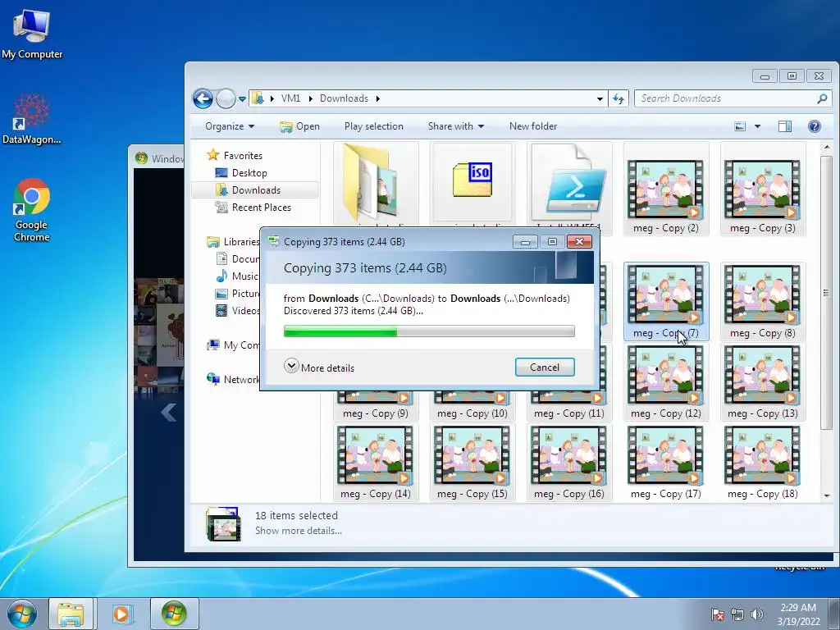Click meg - Copy (11) file name
The height and width of the screenshot is (630, 840).
[569, 413]
